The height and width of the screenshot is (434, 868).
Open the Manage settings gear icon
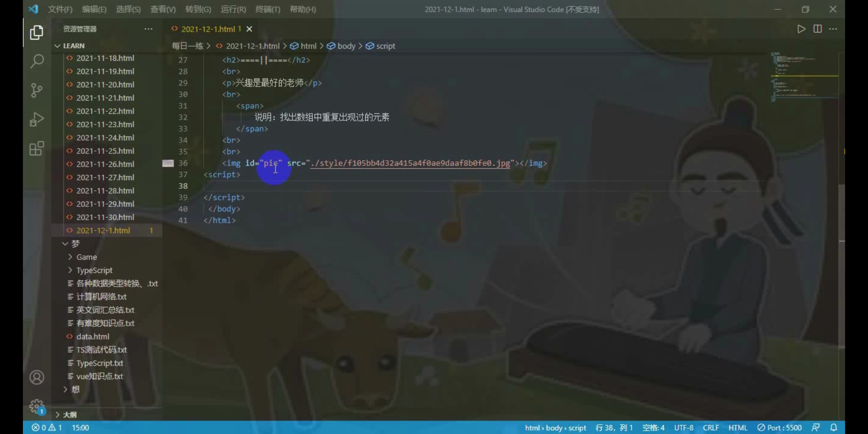point(37,406)
